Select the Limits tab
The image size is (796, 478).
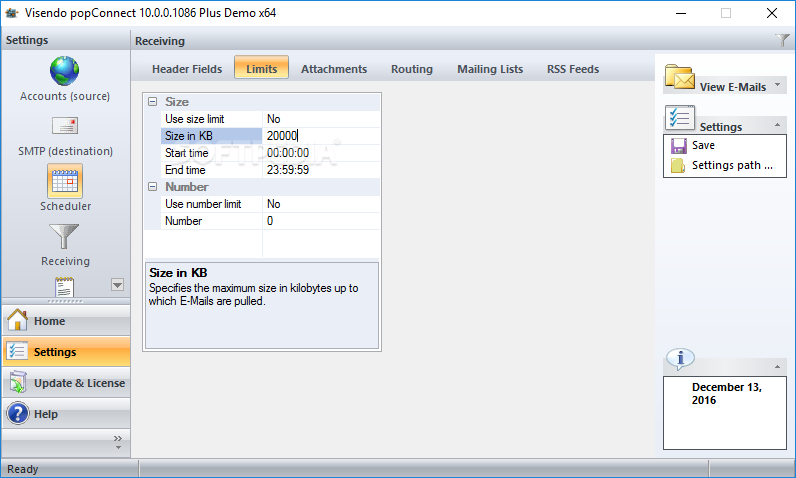point(261,69)
